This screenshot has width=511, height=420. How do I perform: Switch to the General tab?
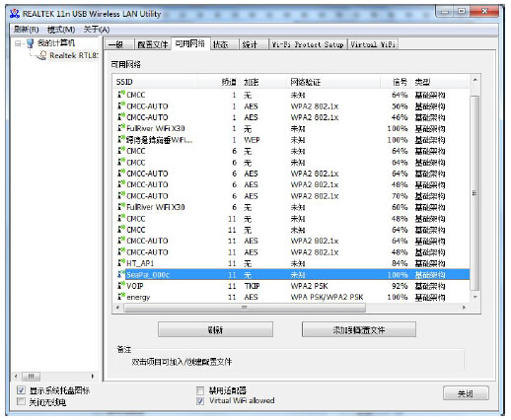(119, 44)
